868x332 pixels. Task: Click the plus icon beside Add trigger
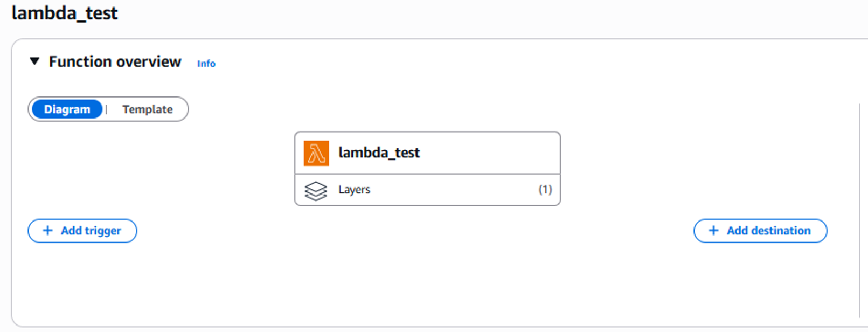[48, 231]
